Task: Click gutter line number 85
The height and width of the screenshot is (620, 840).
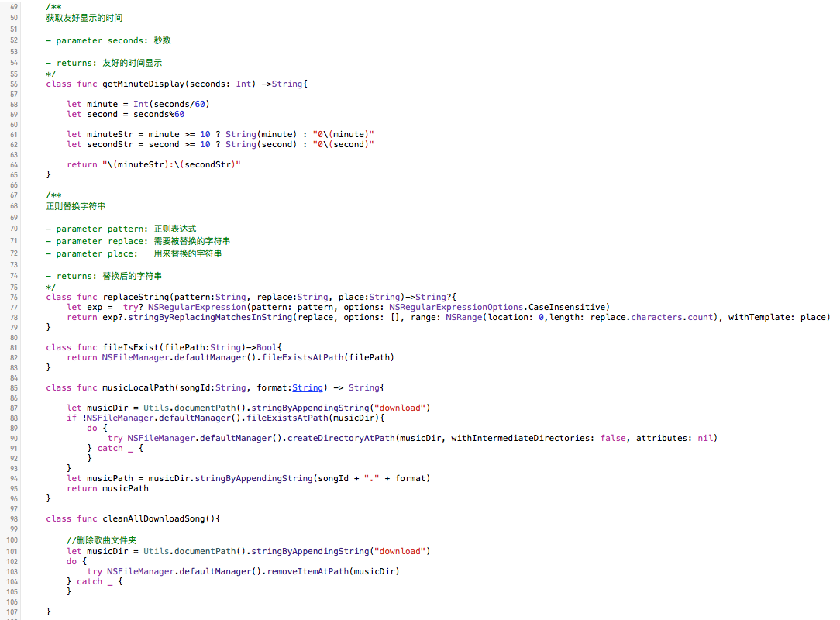Action: click(x=14, y=388)
